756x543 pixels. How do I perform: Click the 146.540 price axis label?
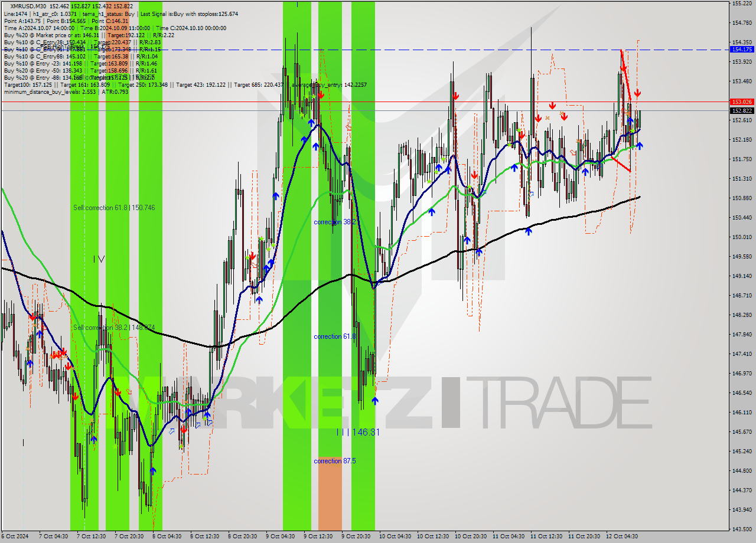pos(742,393)
